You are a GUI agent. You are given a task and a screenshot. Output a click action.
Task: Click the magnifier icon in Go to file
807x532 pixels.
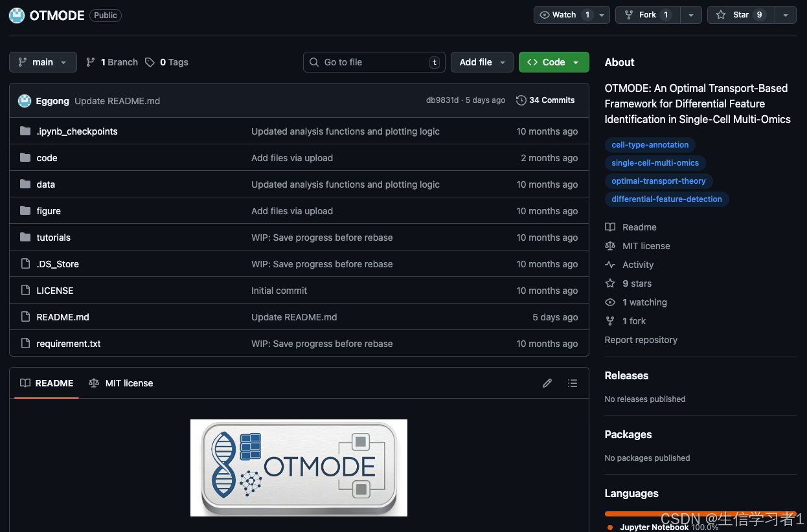(314, 62)
